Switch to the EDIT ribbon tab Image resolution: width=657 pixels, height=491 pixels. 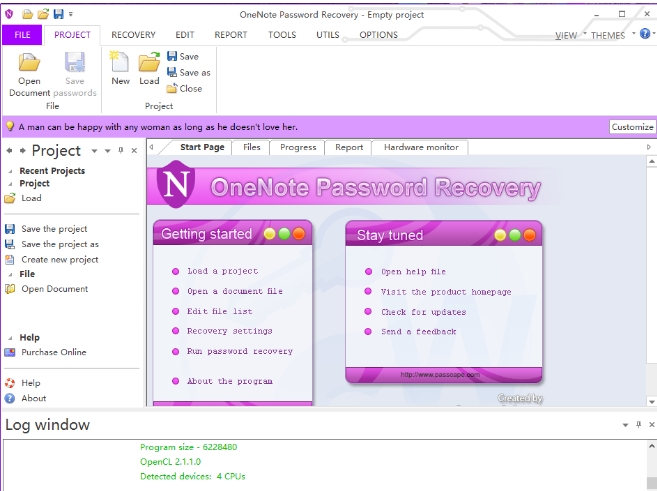(185, 35)
